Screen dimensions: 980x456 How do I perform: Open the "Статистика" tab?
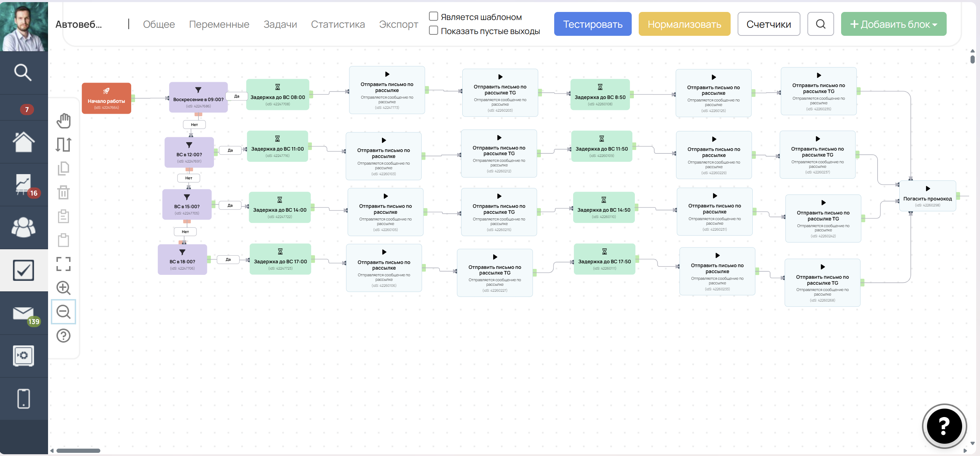coord(338,24)
